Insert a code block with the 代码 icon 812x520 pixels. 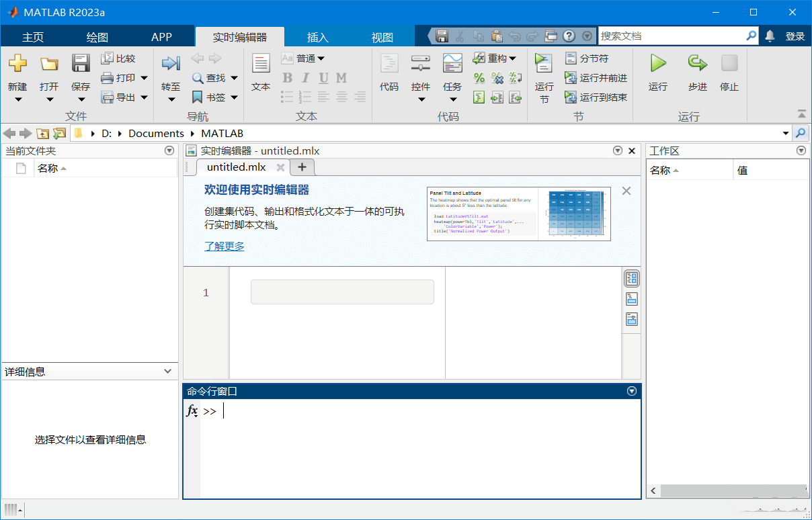(389, 75)
